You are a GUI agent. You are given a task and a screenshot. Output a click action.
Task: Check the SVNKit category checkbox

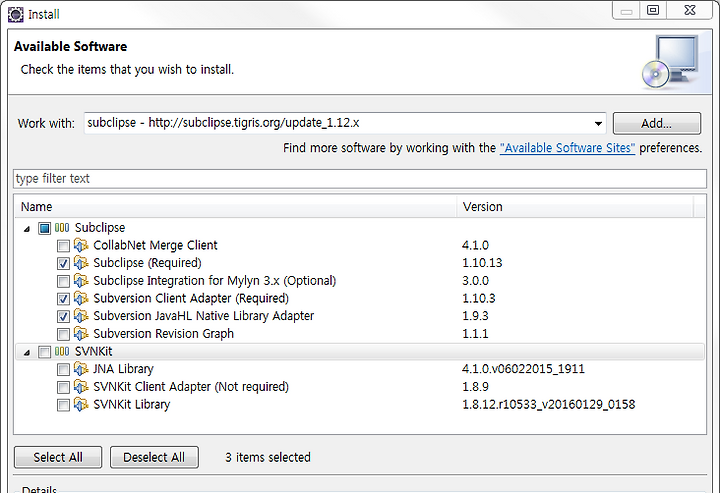click(x=45, y=352)
